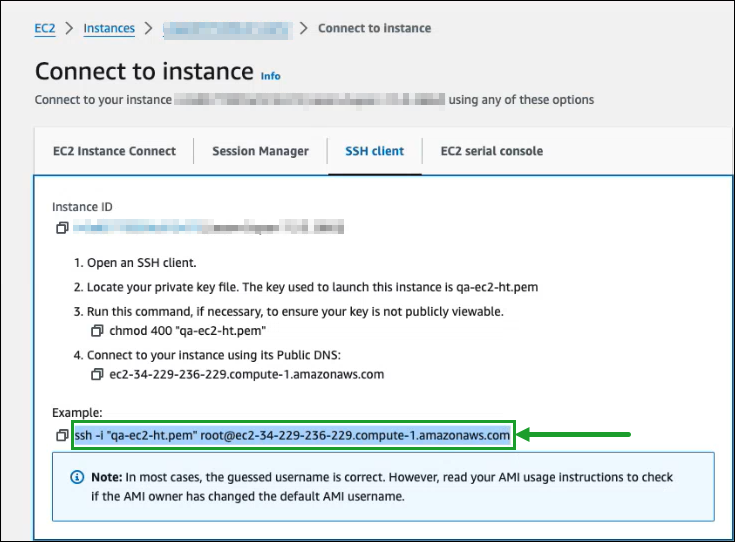Switch to the Session Manager tab
Image resolution: width=735 pixels, height=542 pixels.
coord(261,151)
